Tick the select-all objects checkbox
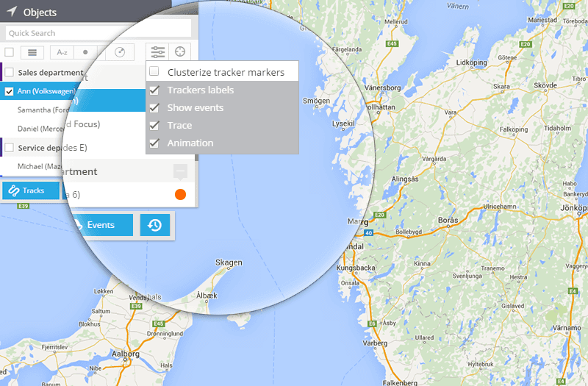 (x=10, y=51)
